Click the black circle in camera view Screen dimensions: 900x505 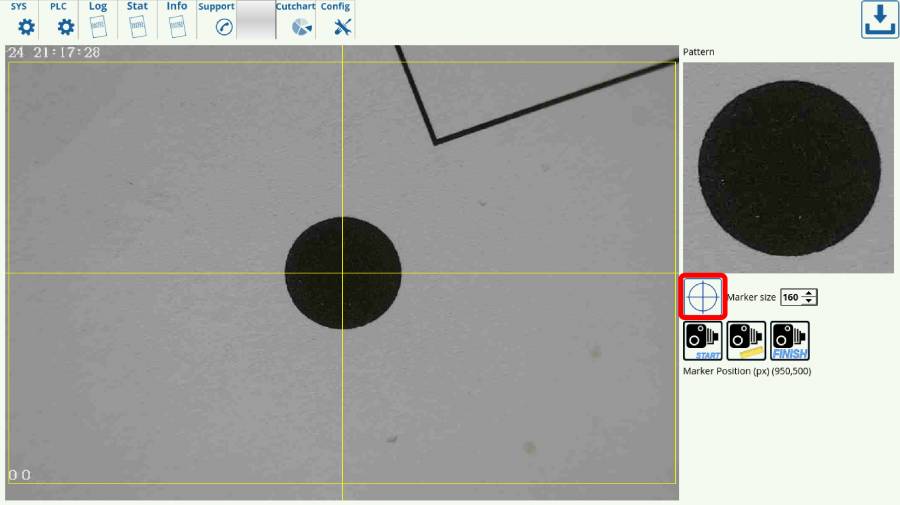(343, 272)
